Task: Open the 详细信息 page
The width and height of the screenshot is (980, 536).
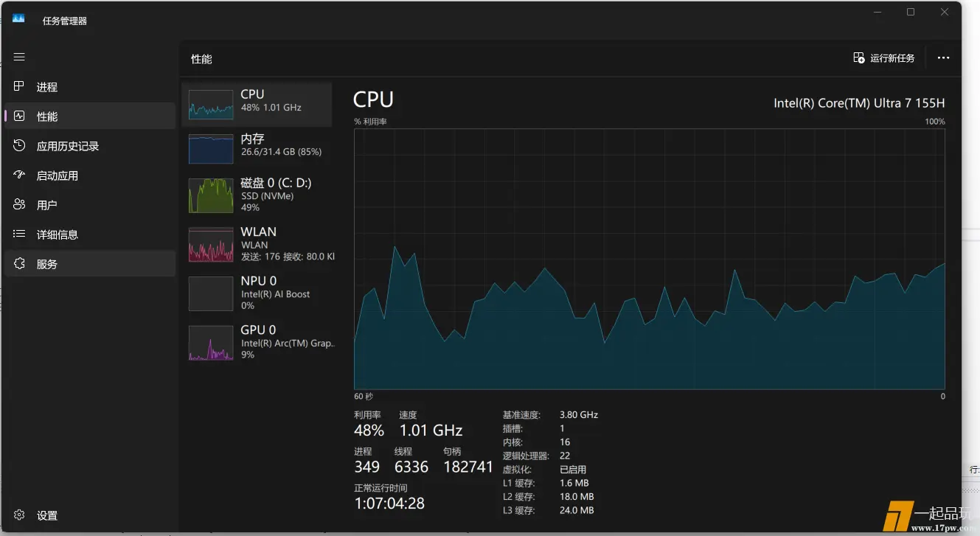Action: pos(90,234)
